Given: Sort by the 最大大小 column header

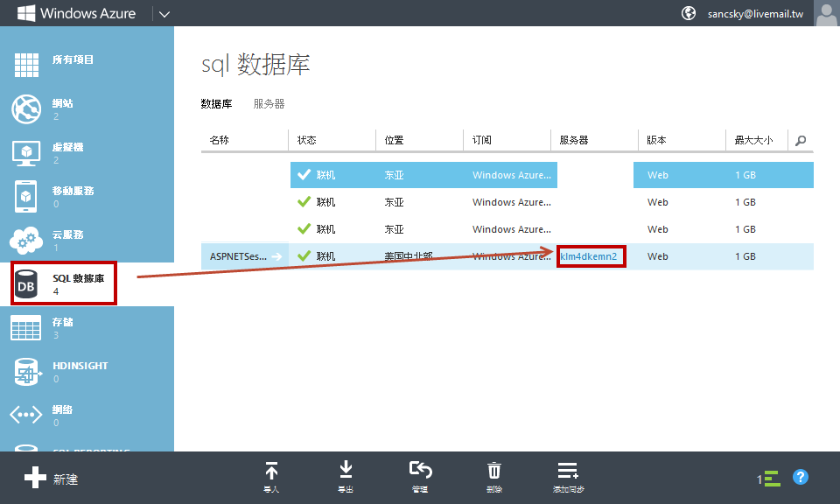Looking at the screenshot, I should click(753, 140).
